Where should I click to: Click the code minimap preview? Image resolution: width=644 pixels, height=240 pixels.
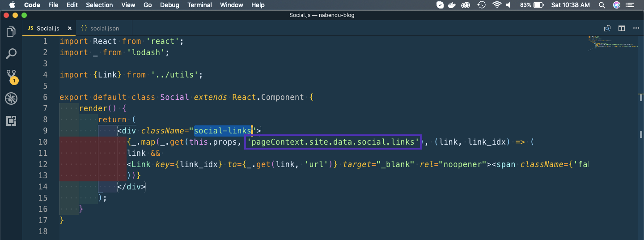pyautogui.click(x=613, y=45)
